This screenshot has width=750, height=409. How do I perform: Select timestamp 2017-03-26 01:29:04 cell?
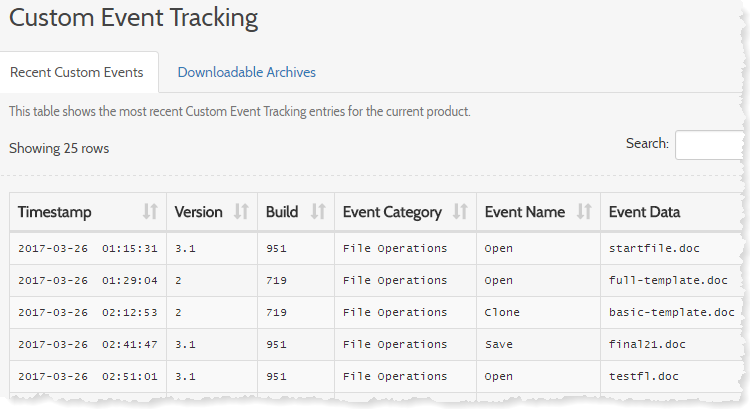click(x=88, y=280)
